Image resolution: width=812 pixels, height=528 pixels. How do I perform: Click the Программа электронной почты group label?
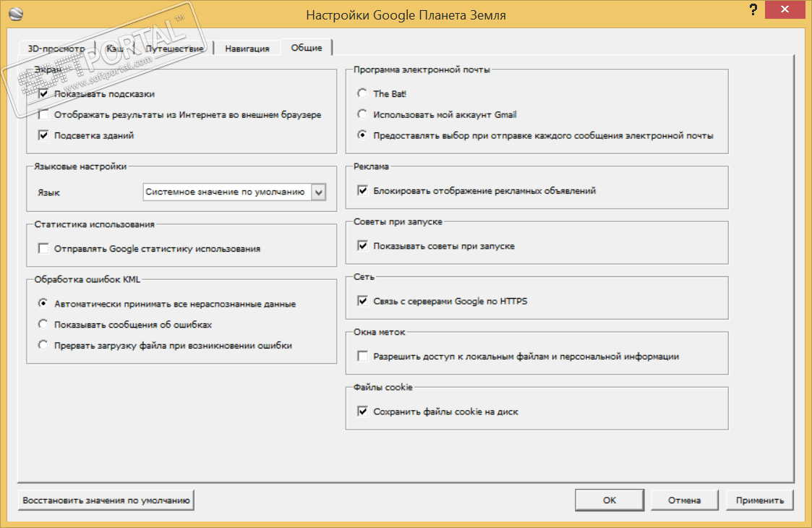(422, 69)
